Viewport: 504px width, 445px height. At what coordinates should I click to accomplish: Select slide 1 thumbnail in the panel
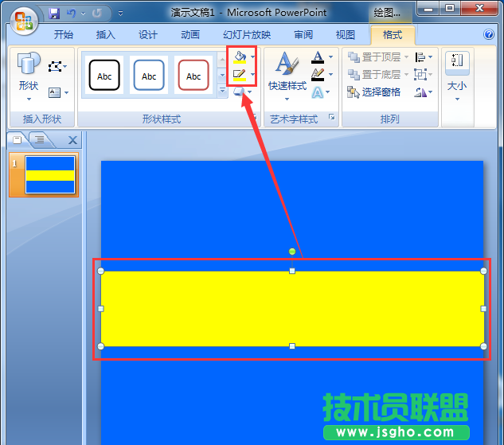click(50, 174)
